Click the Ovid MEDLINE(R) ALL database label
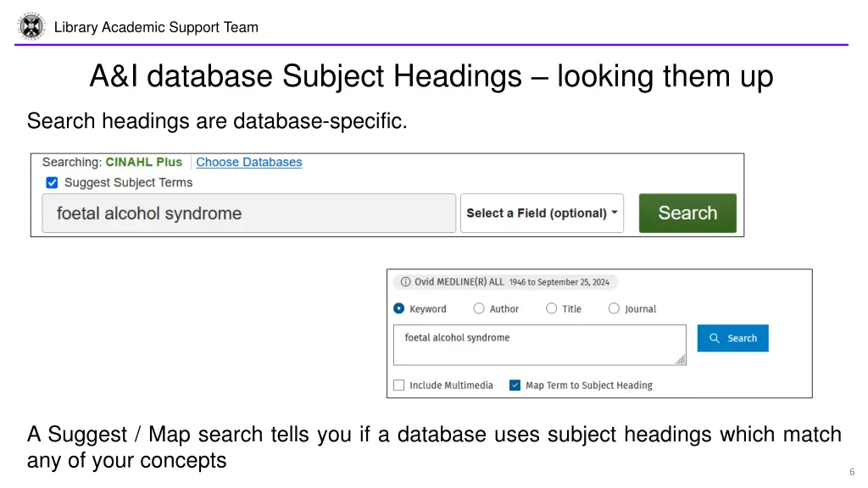This screenshot has width=868, height=488. 459,281
